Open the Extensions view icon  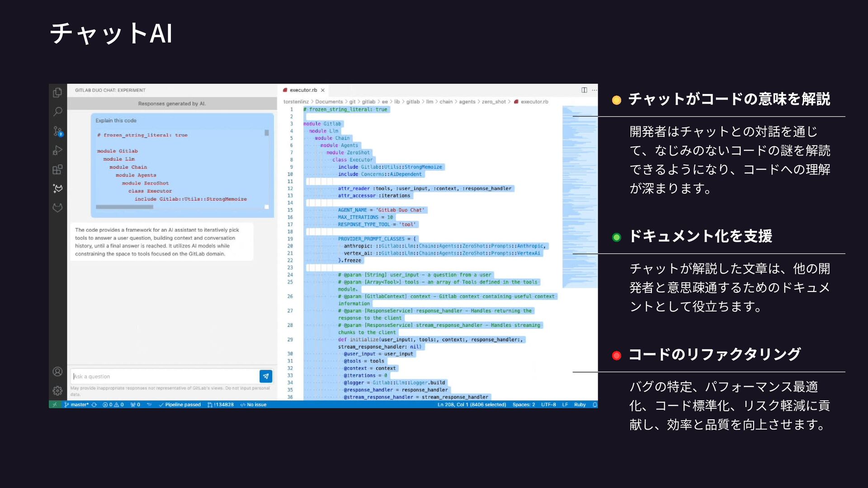click(57, 170)
